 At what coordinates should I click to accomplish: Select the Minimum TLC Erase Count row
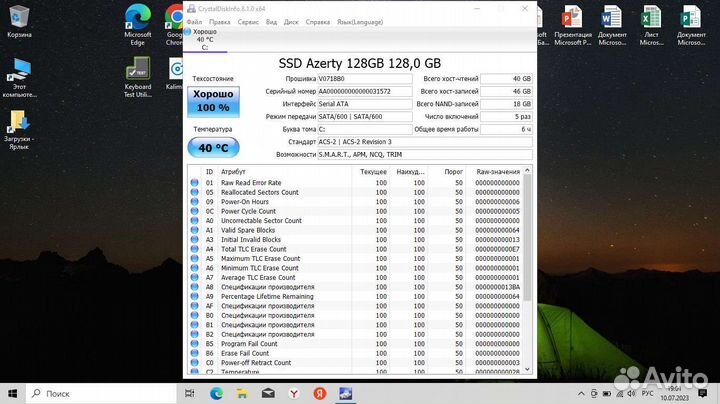[355, 268]
